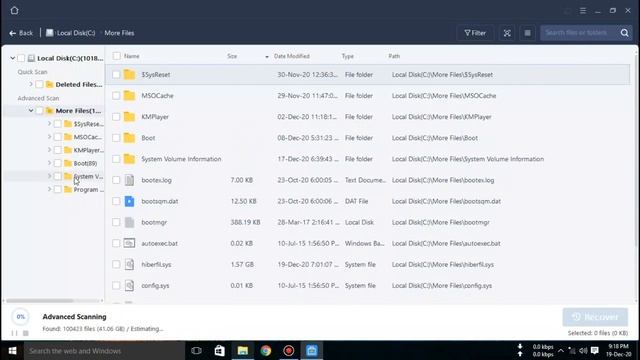Select Boot(89) in the sidebar tree

coord(85,163)
